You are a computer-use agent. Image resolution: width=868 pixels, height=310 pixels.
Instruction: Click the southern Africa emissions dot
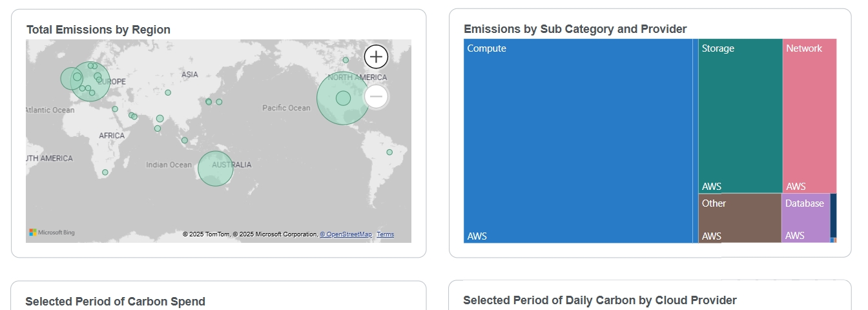105,172
